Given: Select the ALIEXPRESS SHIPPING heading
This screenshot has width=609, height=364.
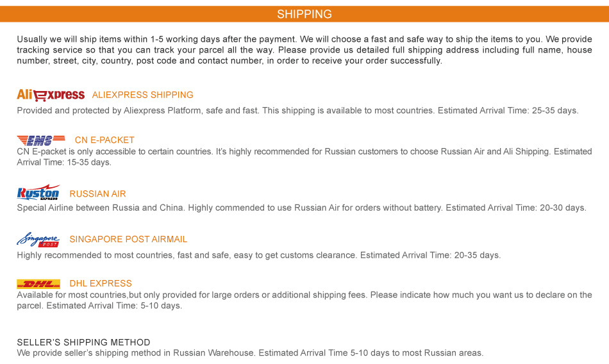Looking at the screenshot, I should click(142, 95).
